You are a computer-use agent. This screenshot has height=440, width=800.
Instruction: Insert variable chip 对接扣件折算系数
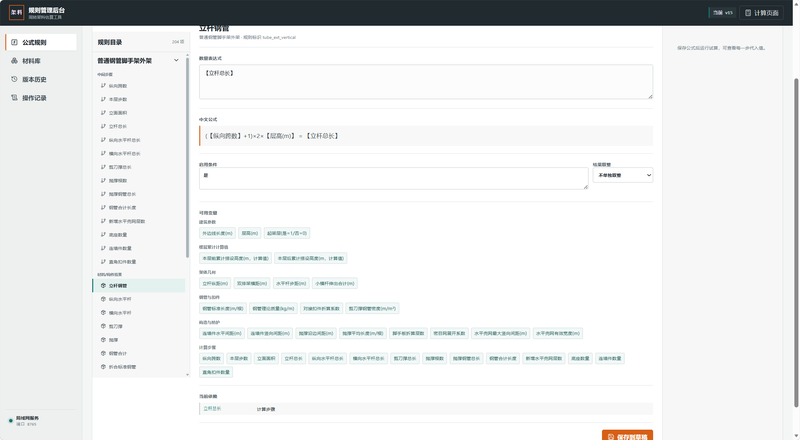click(x=321, y=308)
